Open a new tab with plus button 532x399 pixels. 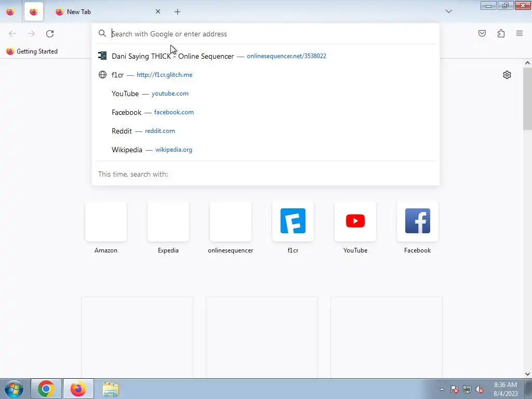point(178,11)
